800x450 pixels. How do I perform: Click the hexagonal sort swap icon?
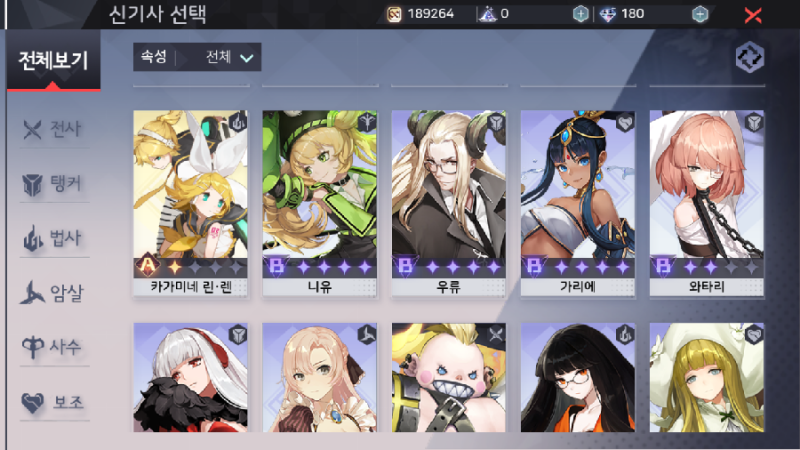749,57
